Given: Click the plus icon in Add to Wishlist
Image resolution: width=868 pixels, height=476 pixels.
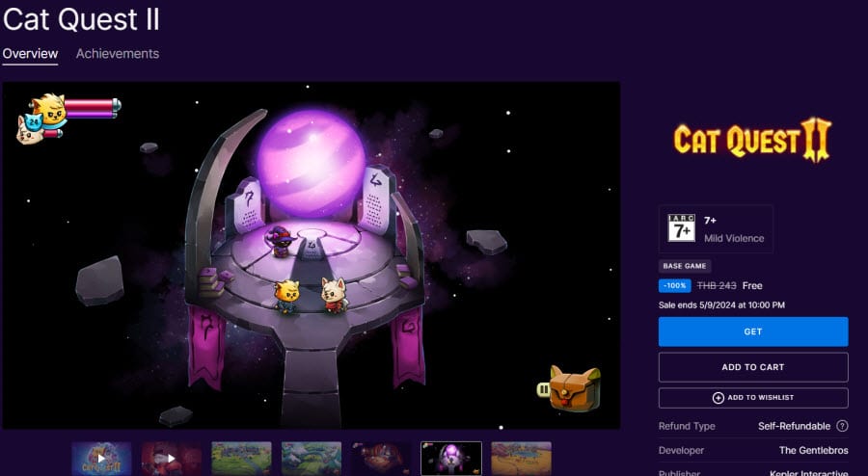Looking at the screenshot, I should [x=718, y=398].
